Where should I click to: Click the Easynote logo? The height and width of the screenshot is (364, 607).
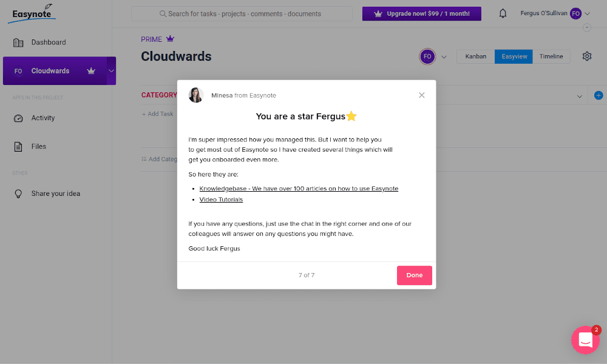pyautogui.click(x=32, y=13)
